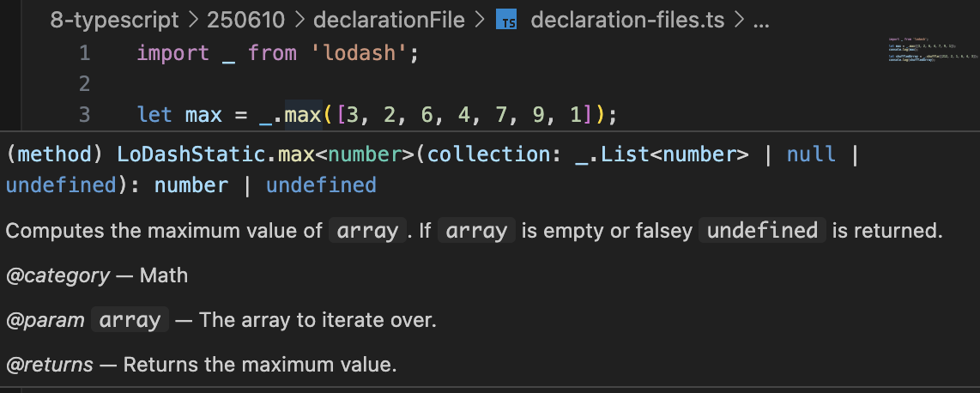Viewport: 980px width, 393px height.
Task: Click the 'max' variable name after let
Action: pyautogui.click(x=203, y=115)
